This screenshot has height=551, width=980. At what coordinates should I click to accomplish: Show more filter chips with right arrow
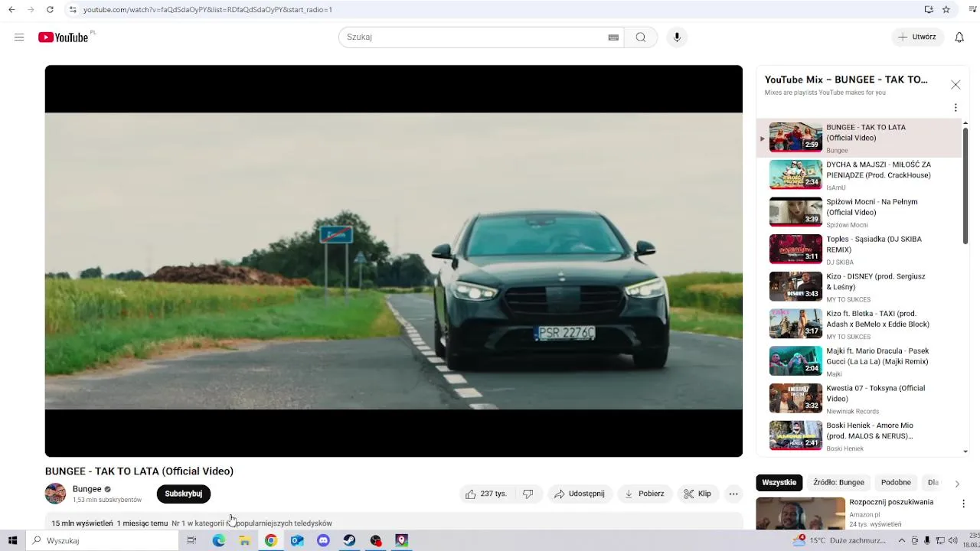click(957, 484)
